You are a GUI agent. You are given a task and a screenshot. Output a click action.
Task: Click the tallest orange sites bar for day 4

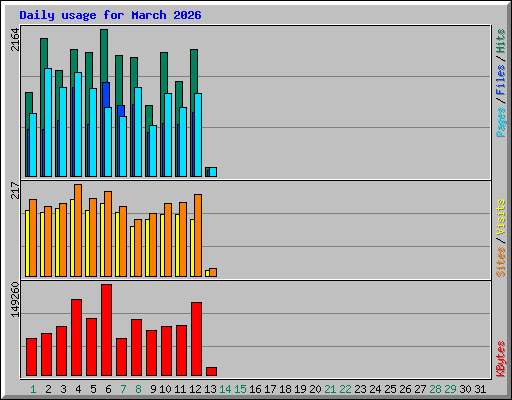[78, 230]
